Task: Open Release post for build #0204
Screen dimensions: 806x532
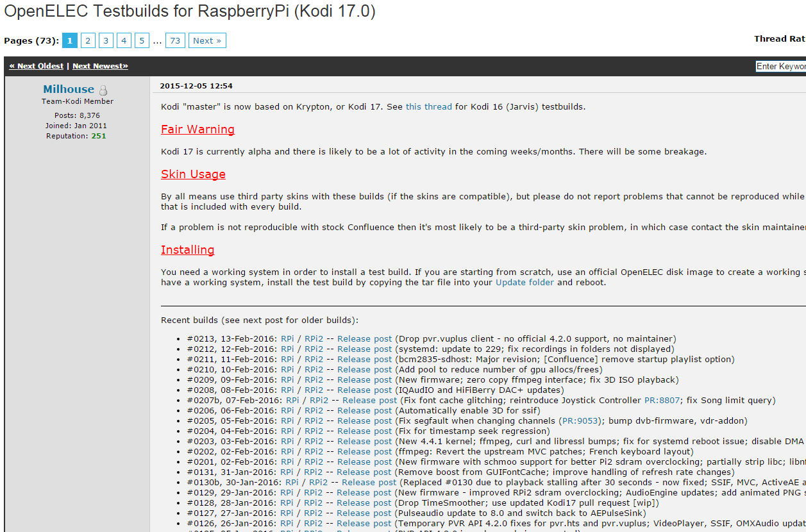Action: point(364,431)
